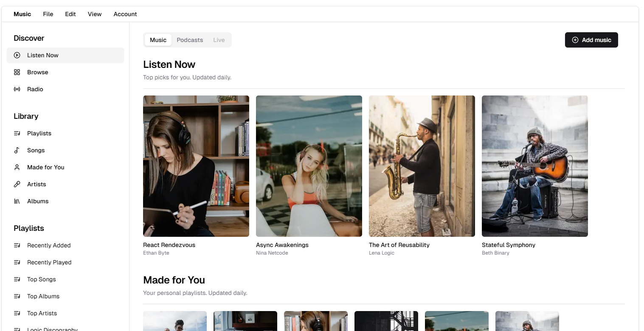Open the Stateful Symphony album cover
Viewport: 644px width, 331px height.
click(x=535, y=166)
